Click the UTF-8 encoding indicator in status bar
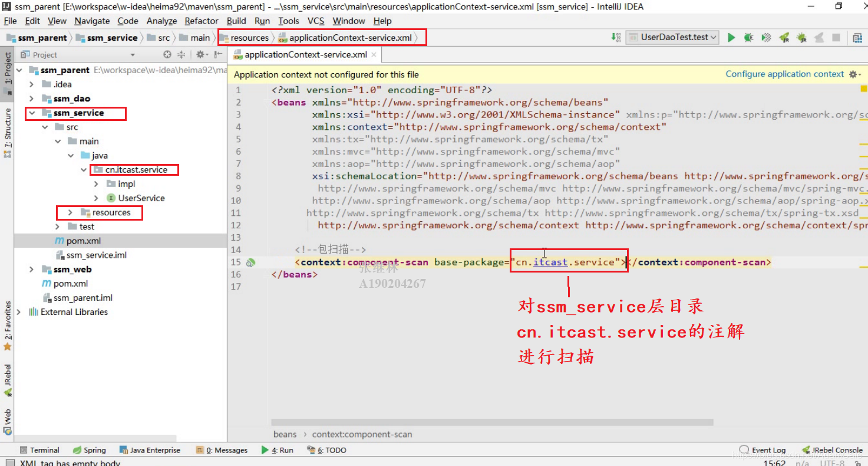868x466 pixels. (833, 463)
